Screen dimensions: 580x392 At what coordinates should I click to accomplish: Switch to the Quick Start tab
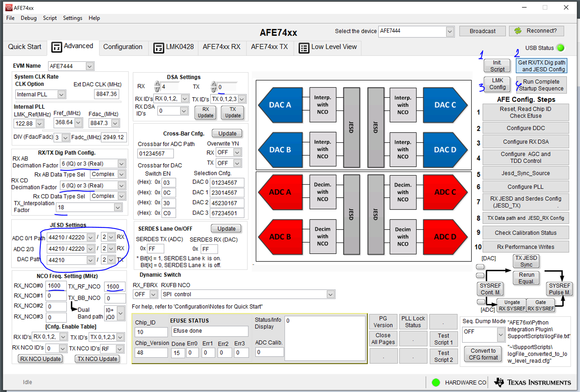(x=25, y=47)
